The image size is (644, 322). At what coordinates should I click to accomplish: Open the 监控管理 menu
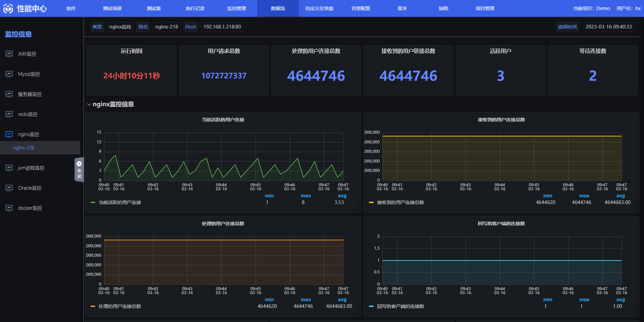click(x=236, y=8)
